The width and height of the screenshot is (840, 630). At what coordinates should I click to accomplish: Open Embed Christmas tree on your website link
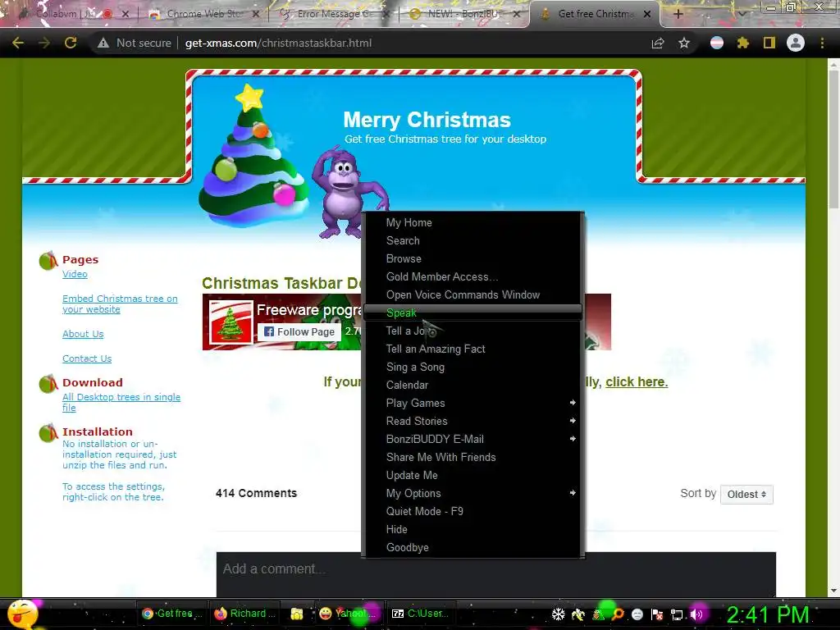click(x=120, y=304)
